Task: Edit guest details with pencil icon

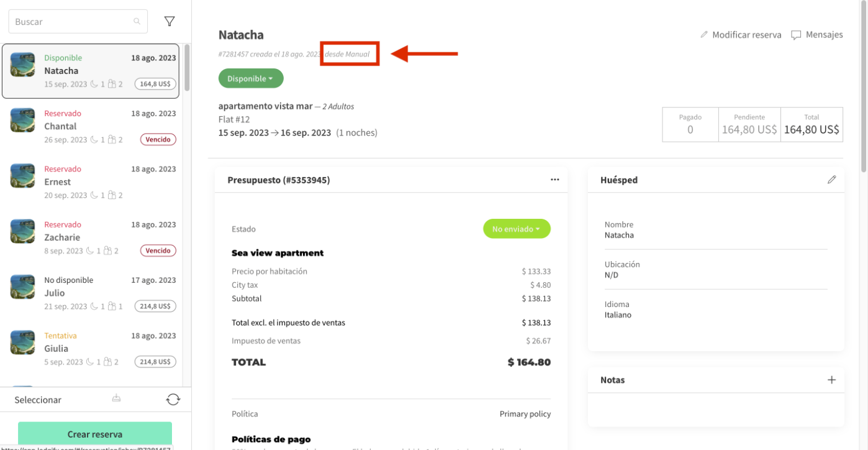Action: [831, 180]
